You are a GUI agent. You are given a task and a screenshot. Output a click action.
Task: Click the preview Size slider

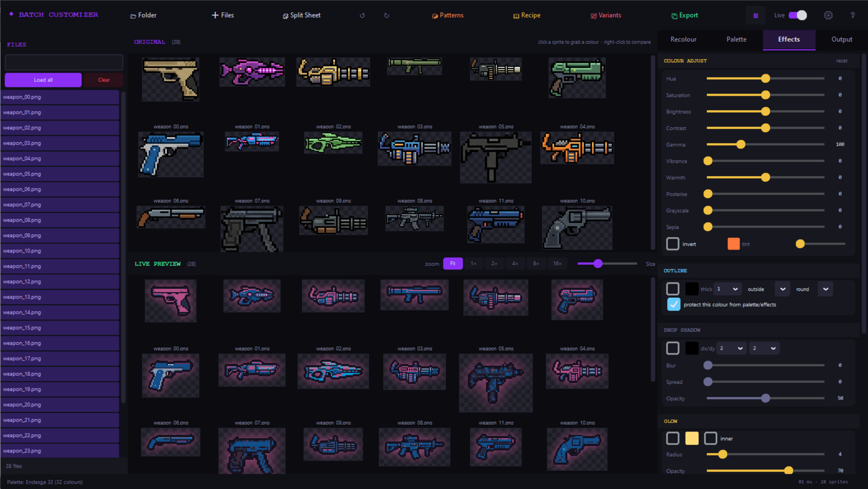[607, 264]
